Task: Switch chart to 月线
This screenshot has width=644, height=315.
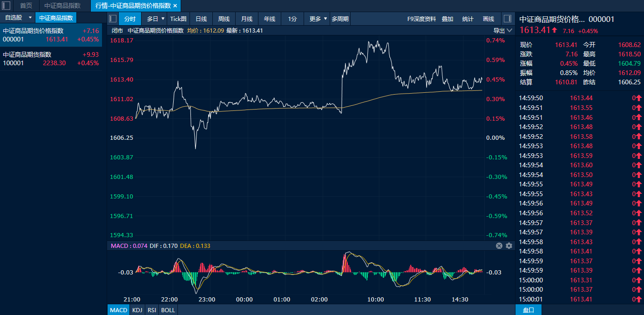Action: click(247, 19)
